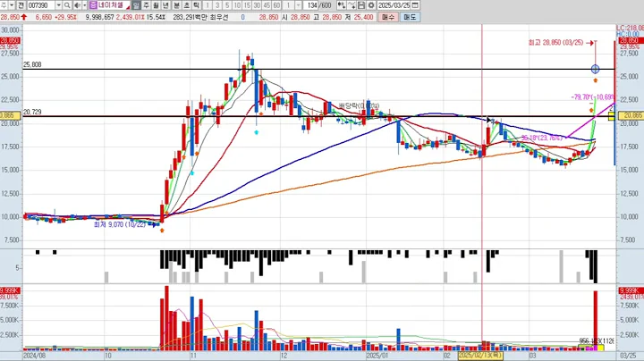Click the blue circle crosshair marker on chart
The image size is (644, 361).
click(595, 69)
